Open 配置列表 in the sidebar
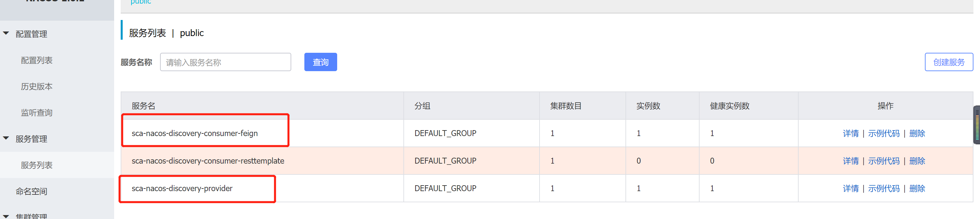The height and width of the screenshot is (219, 980). tap(37, 60)
